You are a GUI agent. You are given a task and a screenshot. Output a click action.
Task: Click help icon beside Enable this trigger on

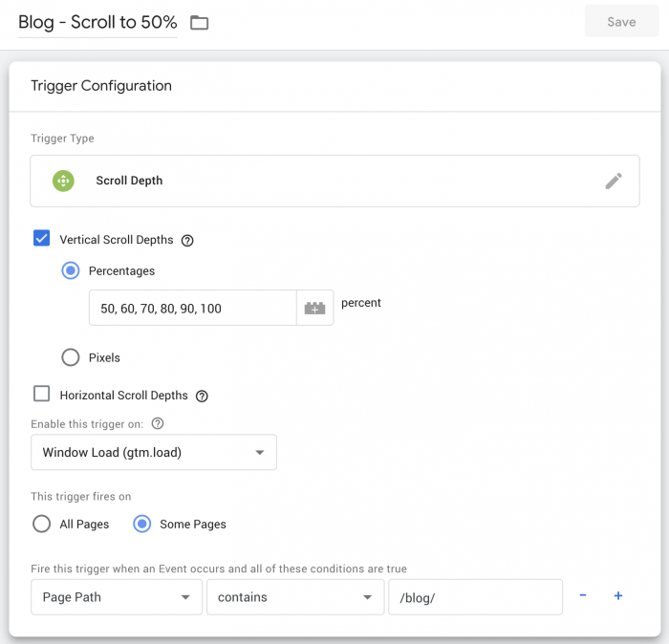pos(158,423)
